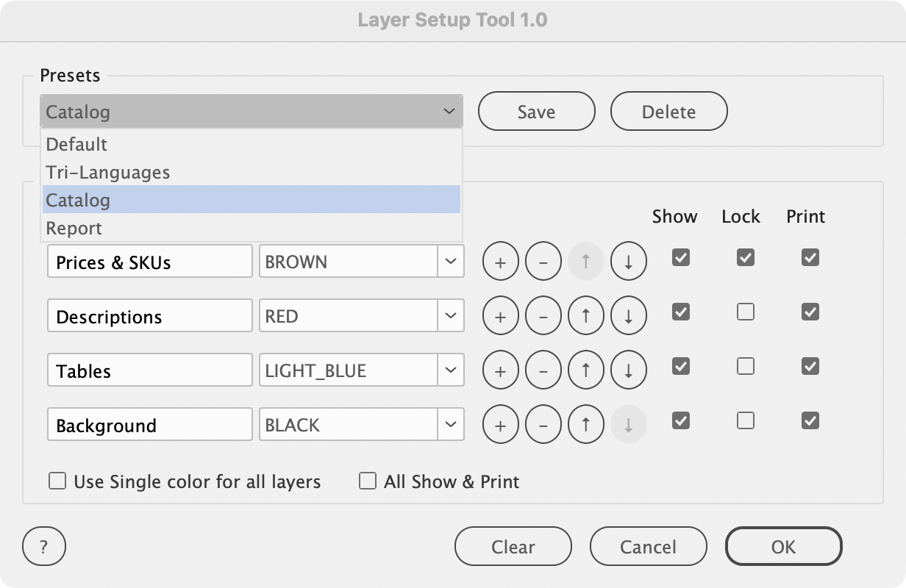Remove the Tables layer with minus button
This screenshot has height=588, width=906.
[x=543, y=371]
